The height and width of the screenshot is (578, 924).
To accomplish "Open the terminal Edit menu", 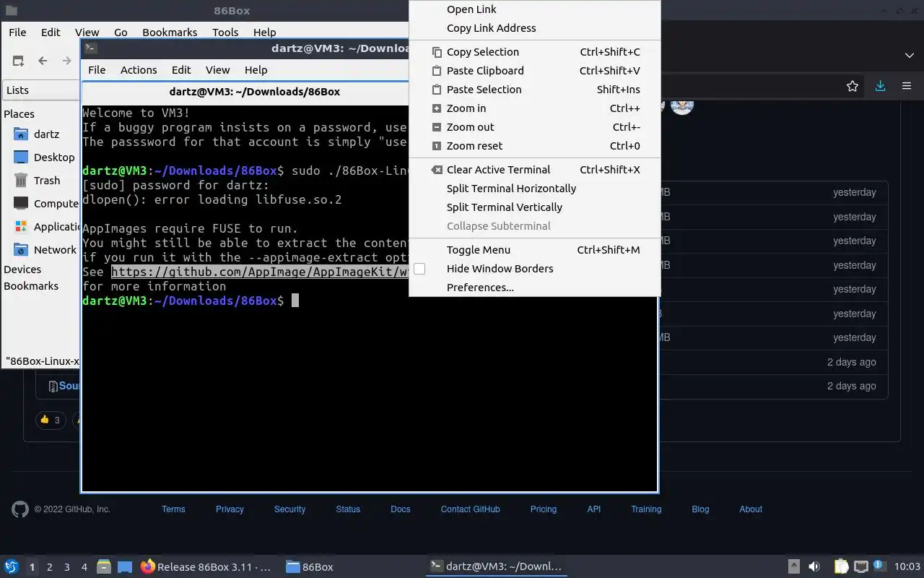I will pos(181,70).
